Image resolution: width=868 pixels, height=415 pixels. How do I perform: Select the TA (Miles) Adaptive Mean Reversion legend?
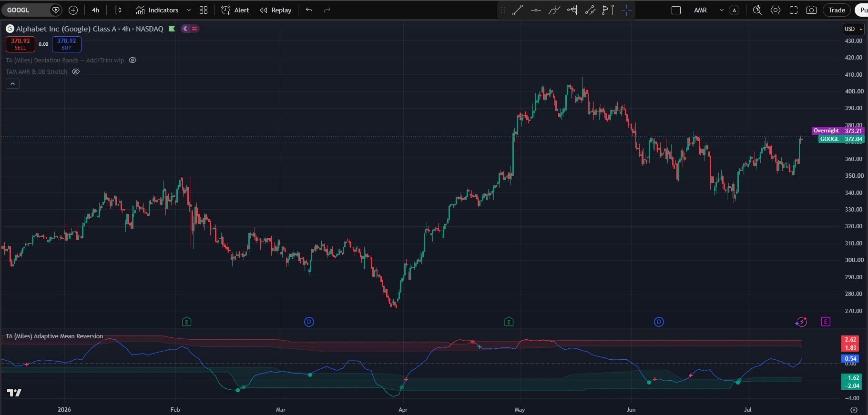54,336
